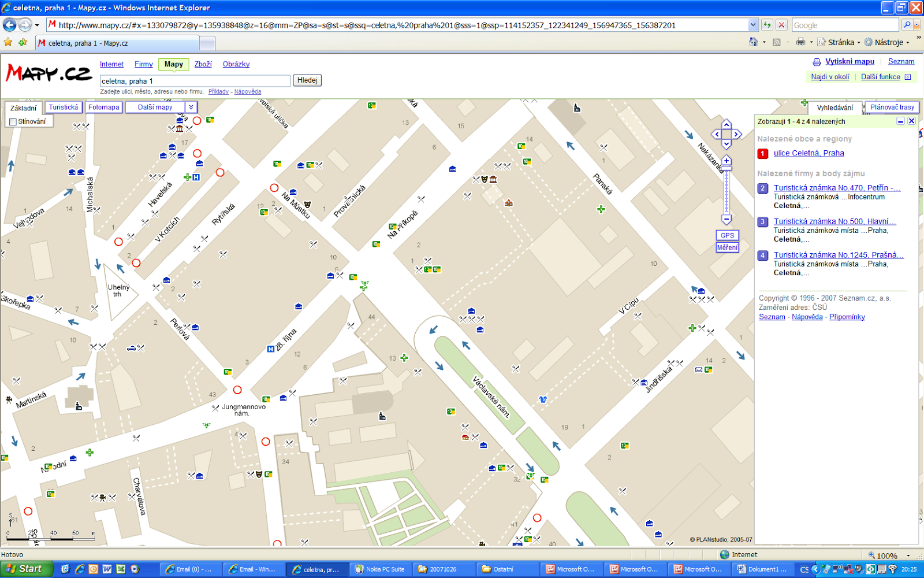Click red marker number 1

pyautogui.click(x=763, y=154)
